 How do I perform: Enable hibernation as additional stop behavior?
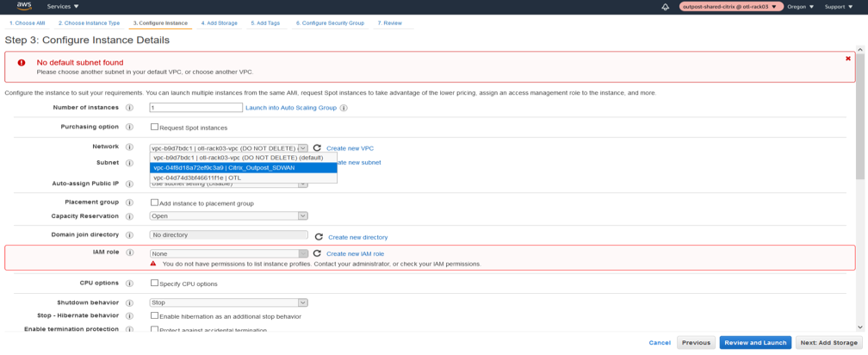(154, 315)
